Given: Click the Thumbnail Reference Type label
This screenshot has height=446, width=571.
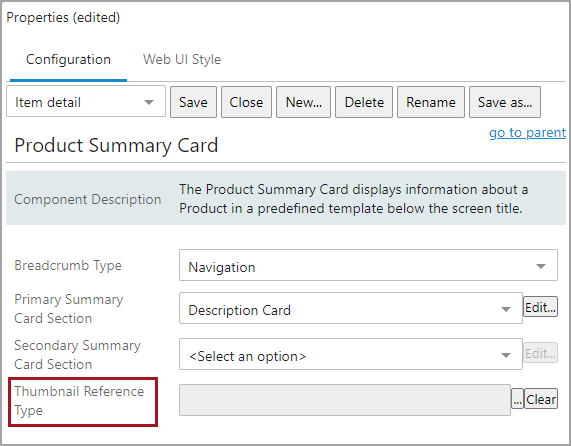Looking at the screenshot, I should 79,401.
